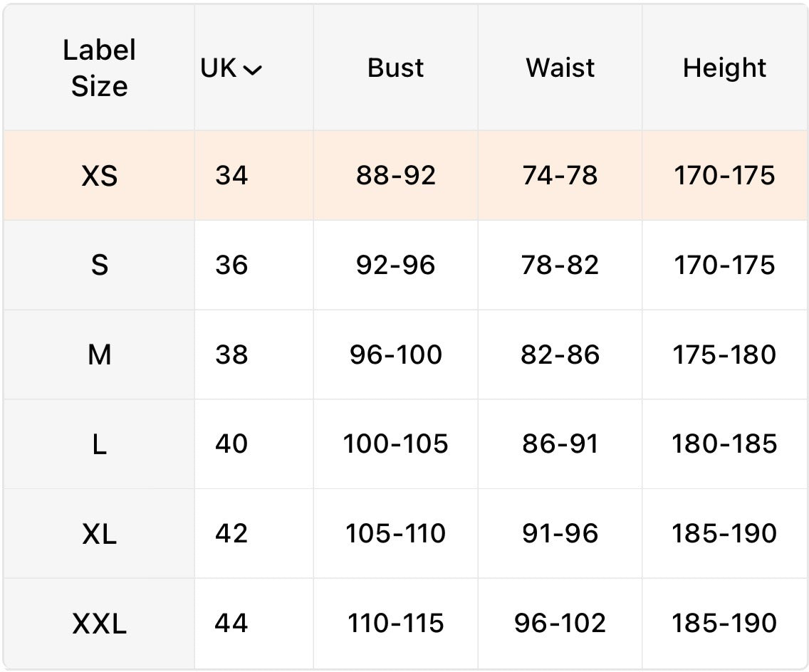This screenshot has height=672, width=809.
Task: Click the 78-82 waist measurement
Action: 560,266
